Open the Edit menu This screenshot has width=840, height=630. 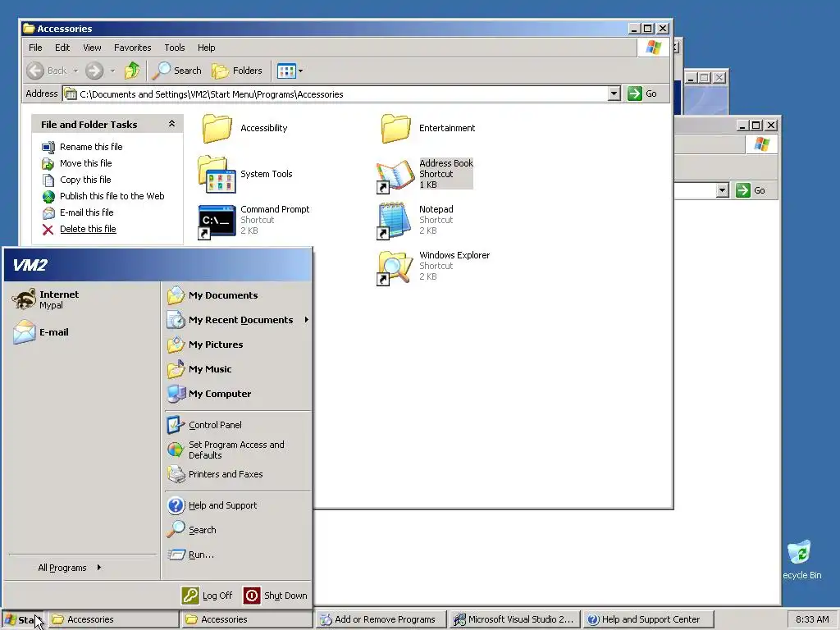[62, 48]
